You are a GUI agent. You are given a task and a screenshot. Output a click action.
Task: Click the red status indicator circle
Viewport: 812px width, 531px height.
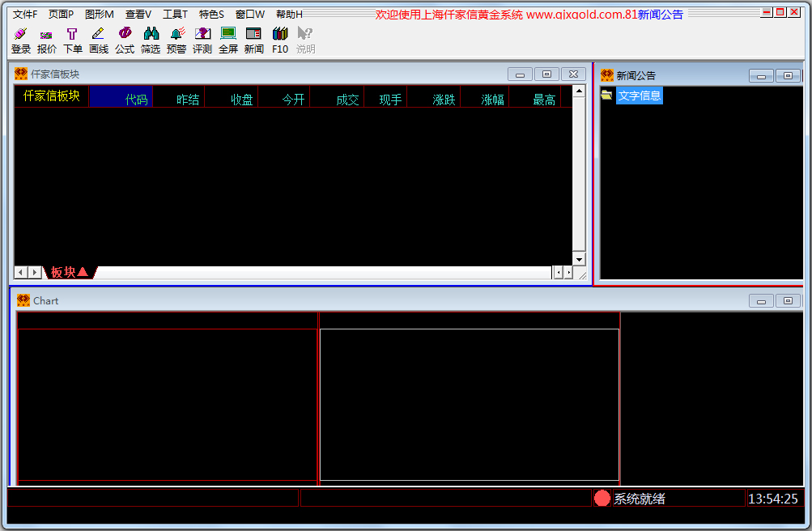coord(602,498)
